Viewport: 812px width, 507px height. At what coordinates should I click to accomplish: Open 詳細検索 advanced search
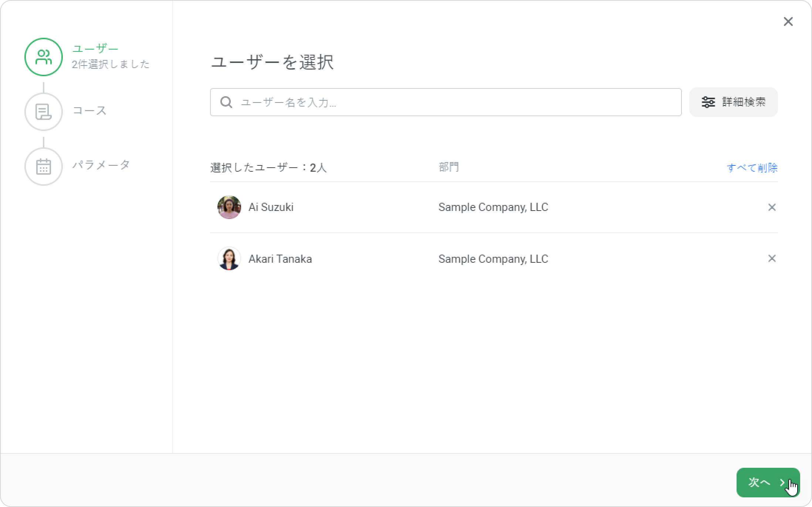coord(733,102)
